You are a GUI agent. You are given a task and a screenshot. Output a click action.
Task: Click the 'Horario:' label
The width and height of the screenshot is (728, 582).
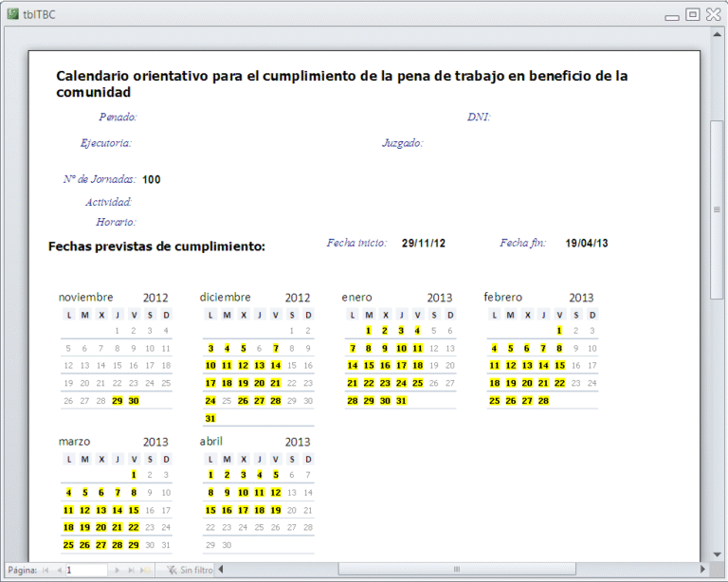click(116, 222)
